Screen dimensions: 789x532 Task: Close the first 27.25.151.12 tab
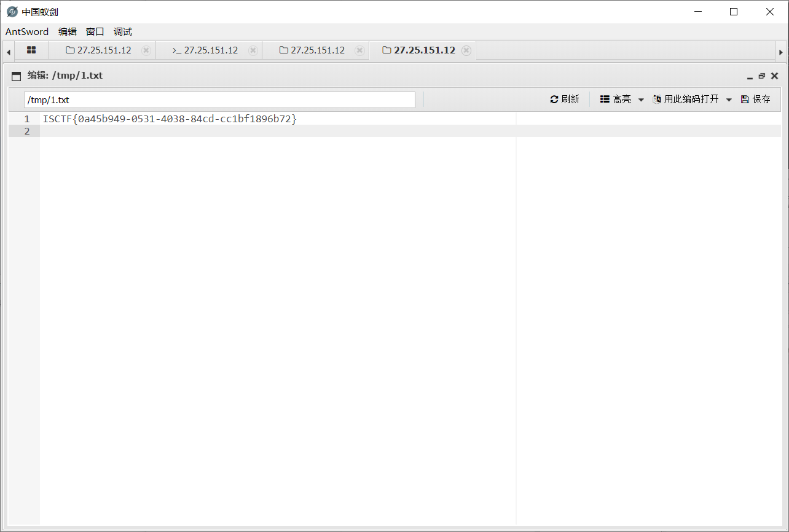[x=146, y=50]
